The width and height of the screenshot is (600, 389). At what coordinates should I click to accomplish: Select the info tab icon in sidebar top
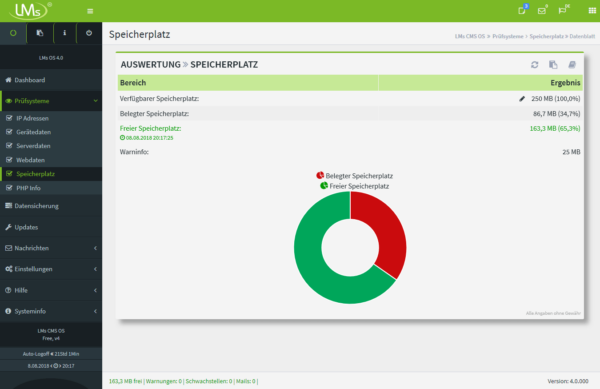65,33
